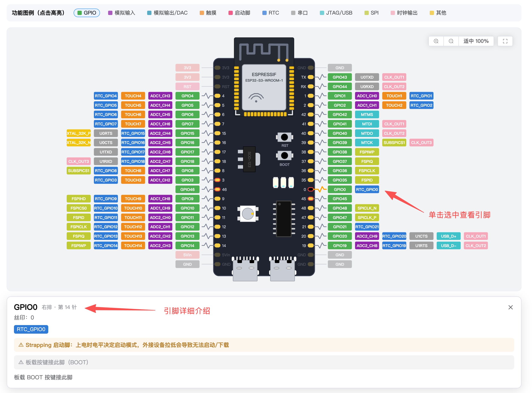The height and width of the screenshot is (393, 532).
Task: Reset zoom with 适中 100% button
Action: click(x=476, y=41)
